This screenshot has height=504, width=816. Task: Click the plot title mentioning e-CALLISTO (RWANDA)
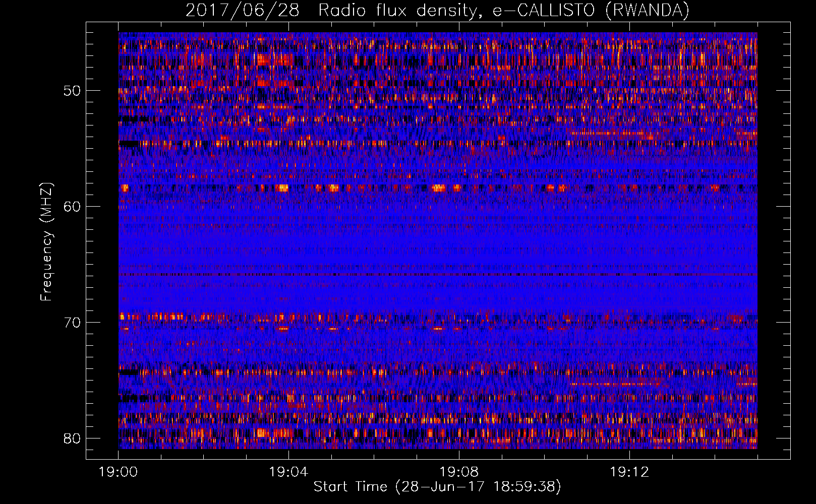pyautogui.click(x=437, y=10)
